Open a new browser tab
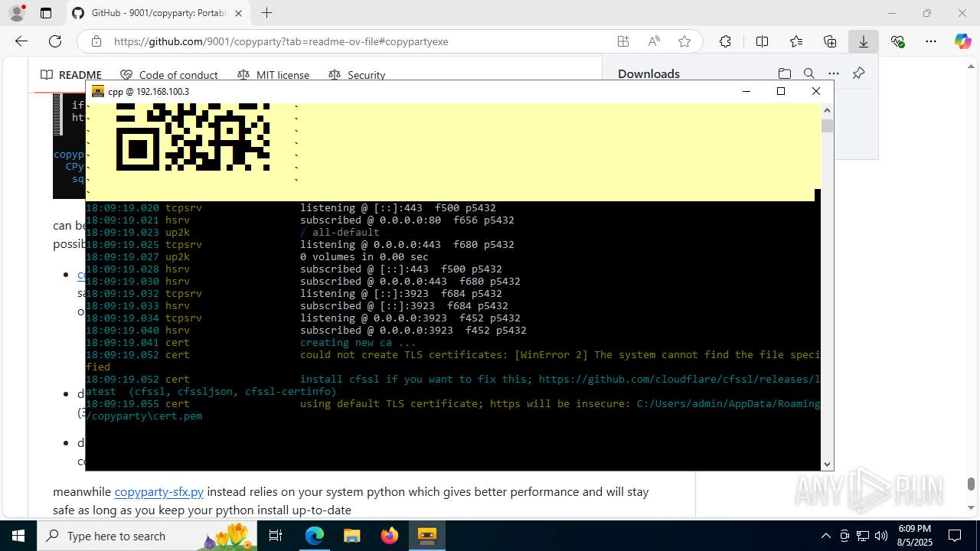The image size is (980, 551). [x=266, y=13]
